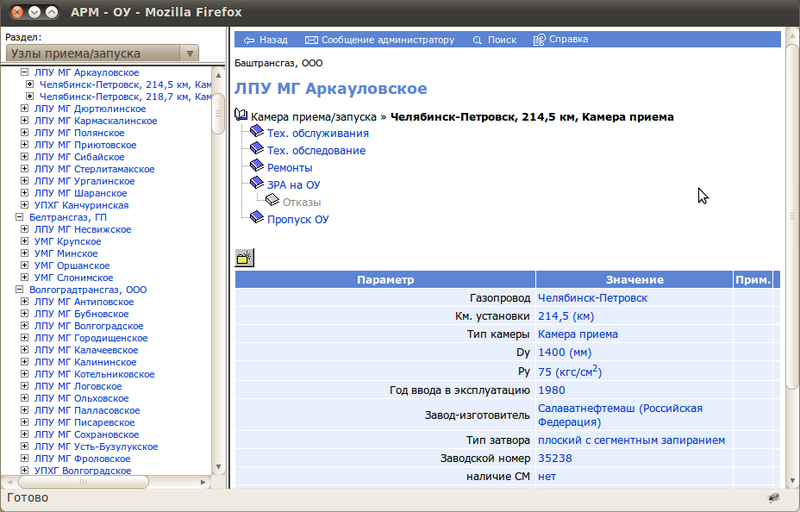Select ЛПУ МГ Полянское in the tree
Image resolution: width=800 pixels, height=512 pixels.
79,133
